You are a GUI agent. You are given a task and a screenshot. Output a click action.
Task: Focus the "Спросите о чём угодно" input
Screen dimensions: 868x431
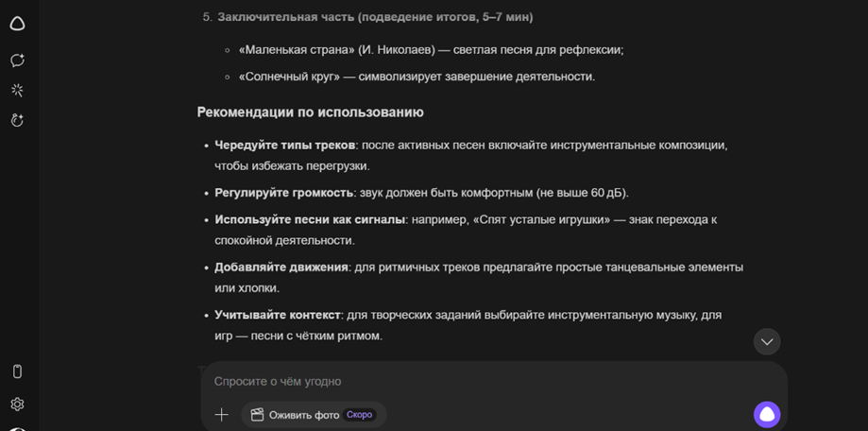tap(472, 381)
